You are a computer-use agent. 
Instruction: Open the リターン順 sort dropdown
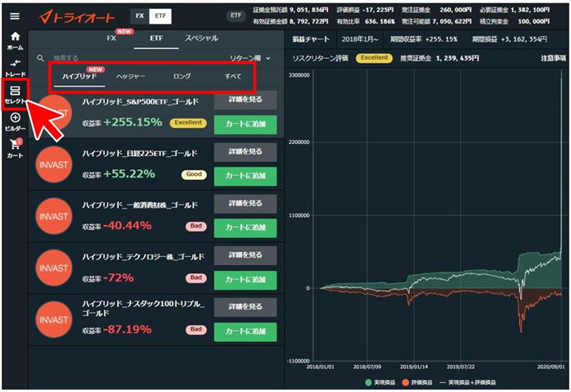[x=250, y=58]
